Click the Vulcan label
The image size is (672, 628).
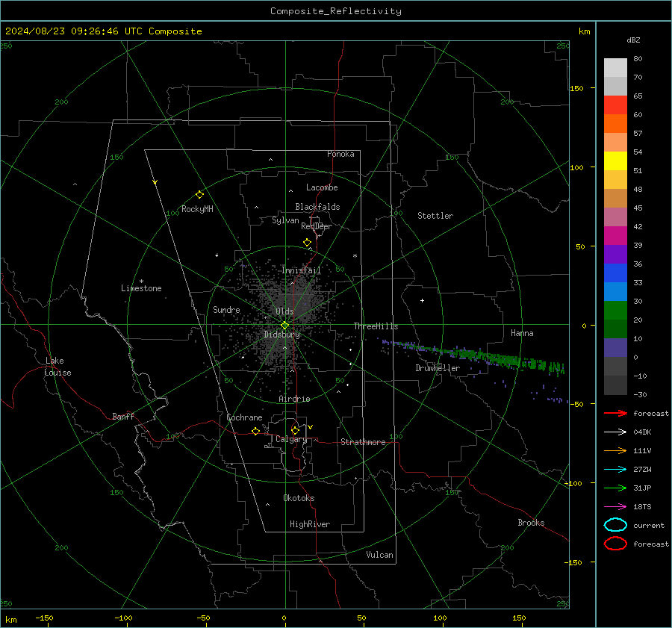tap(379, 555)
